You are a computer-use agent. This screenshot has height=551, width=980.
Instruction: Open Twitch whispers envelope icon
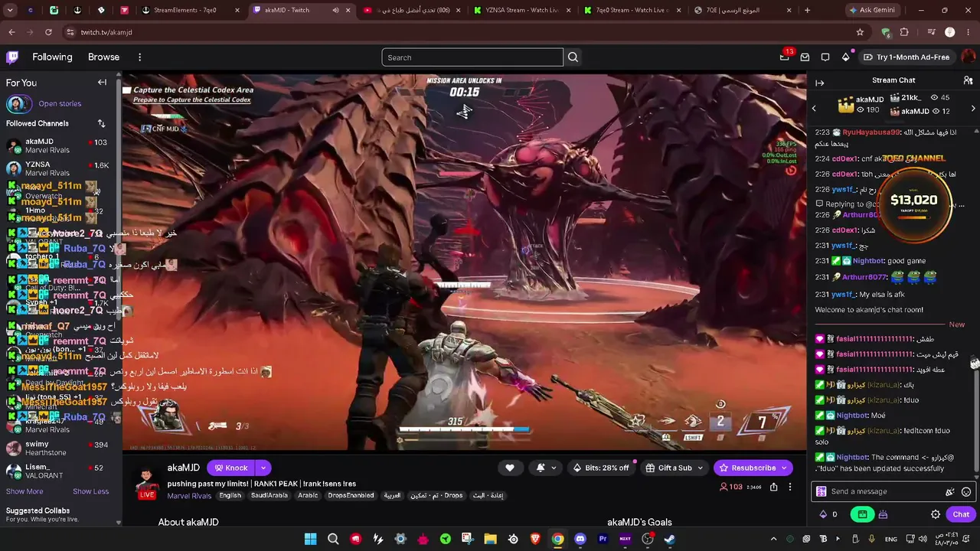click(x=805, y=57)
